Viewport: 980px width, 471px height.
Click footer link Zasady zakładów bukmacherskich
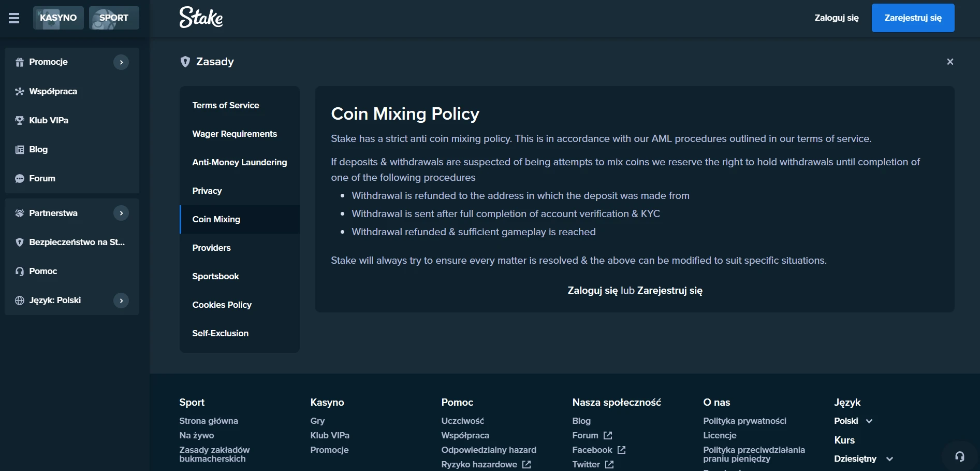214,454
